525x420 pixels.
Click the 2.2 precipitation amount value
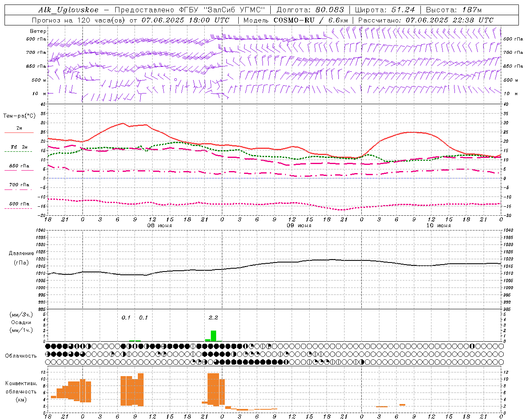pos(213,317)
